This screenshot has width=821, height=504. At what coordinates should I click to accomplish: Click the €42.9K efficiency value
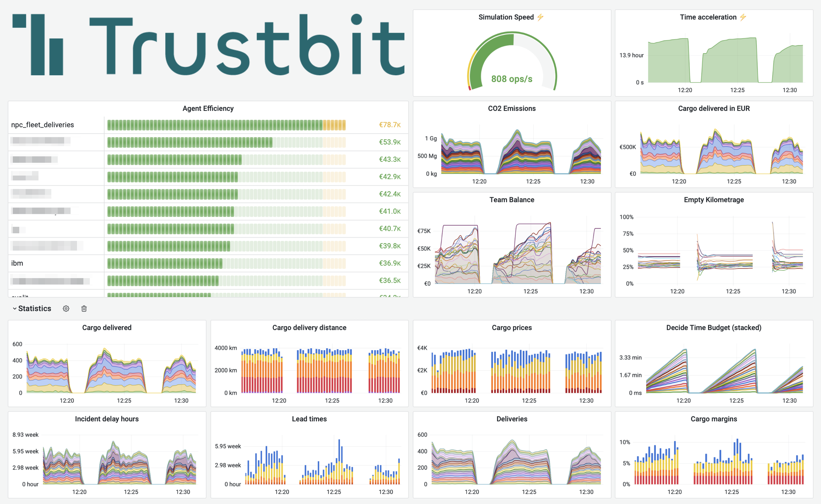coord(390,177)
